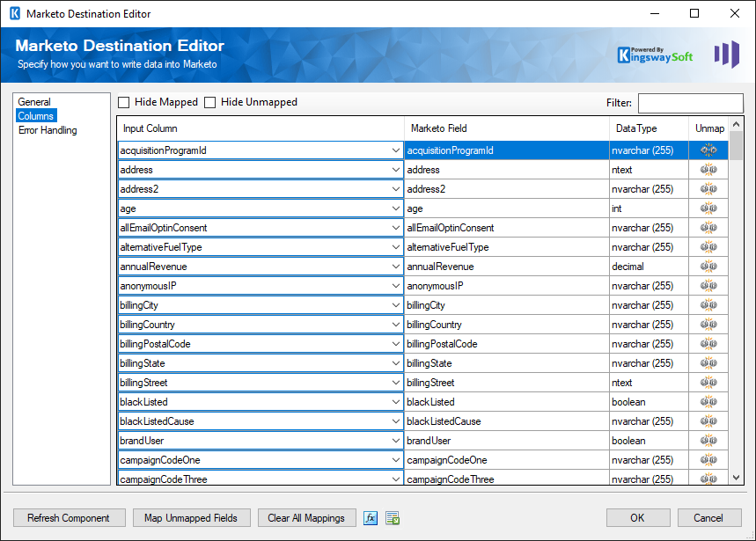Screen dimensions: 756x541
Task: Unmap the age field mapping
Action: tap(708, 208)
